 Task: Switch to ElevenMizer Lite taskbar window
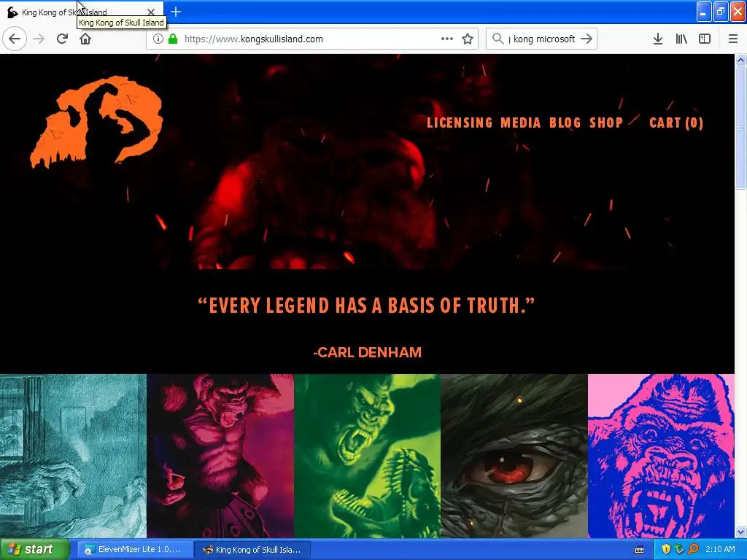[135, 550]
